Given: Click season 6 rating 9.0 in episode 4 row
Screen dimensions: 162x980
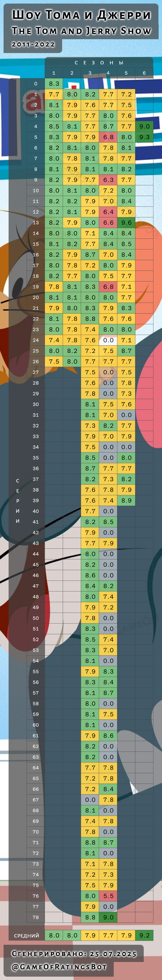Looking at the screenshot, I should (x=144, y=126).
